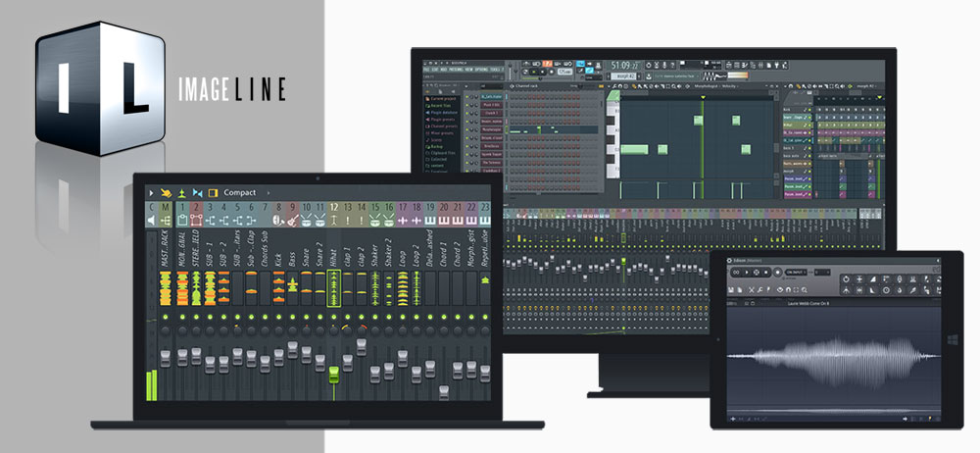This screenshot has height=453, width=980.
Task: Open the ADD menu on the monitor
Action: [x=443, y=69]
